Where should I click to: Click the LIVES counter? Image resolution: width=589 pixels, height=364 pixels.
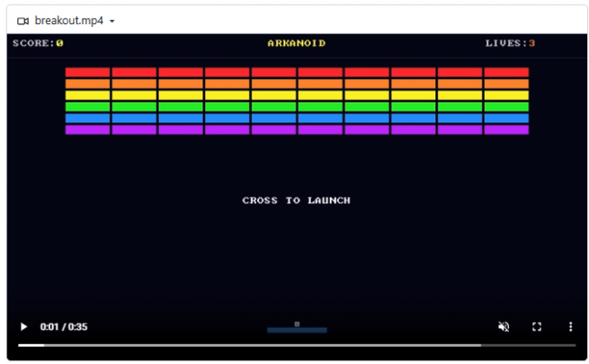pyautogui.click(x=510, y=43)
